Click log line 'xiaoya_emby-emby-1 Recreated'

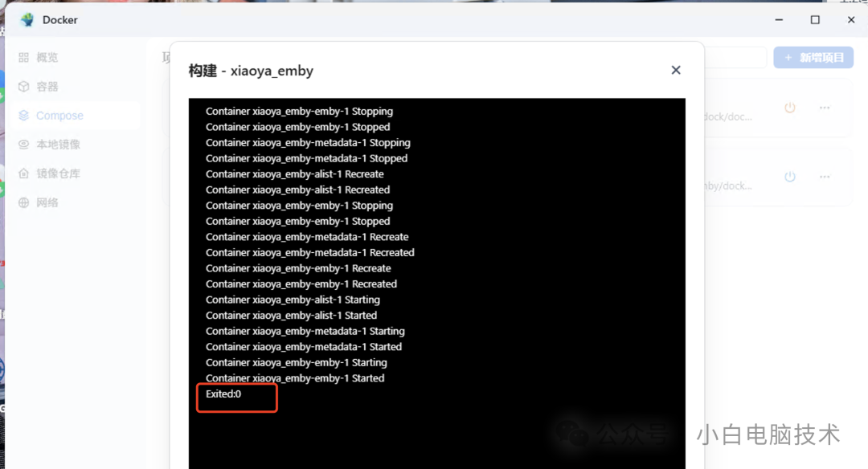(x=301, y=284)
